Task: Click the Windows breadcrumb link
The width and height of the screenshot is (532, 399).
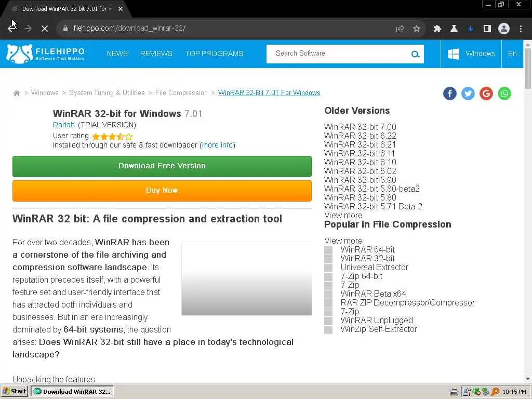Action: [45, 93]
